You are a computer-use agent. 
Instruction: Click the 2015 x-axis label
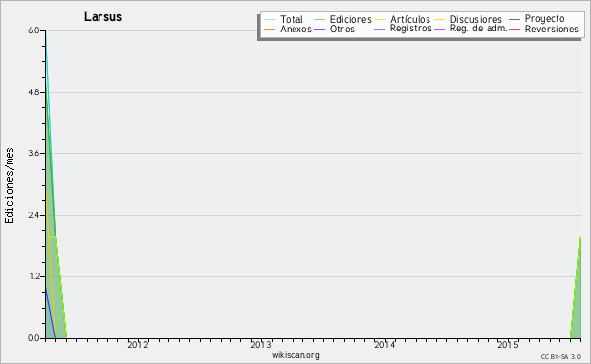(507, 345)
